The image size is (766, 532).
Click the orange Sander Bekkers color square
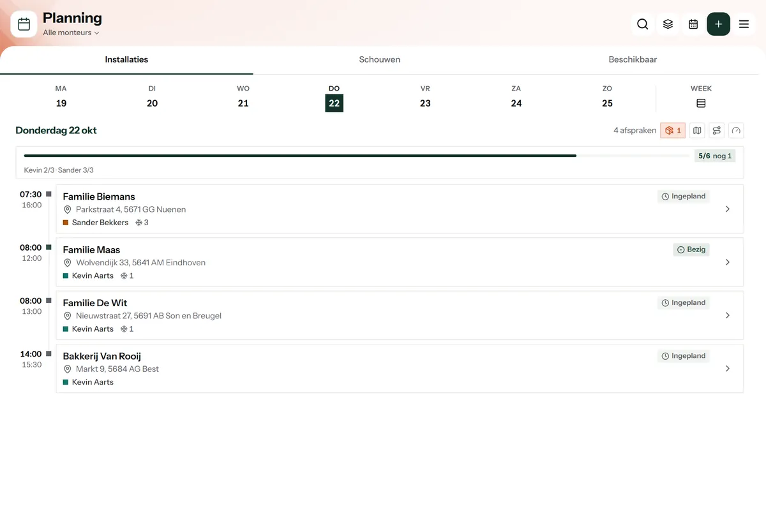(x=66, y=223)
